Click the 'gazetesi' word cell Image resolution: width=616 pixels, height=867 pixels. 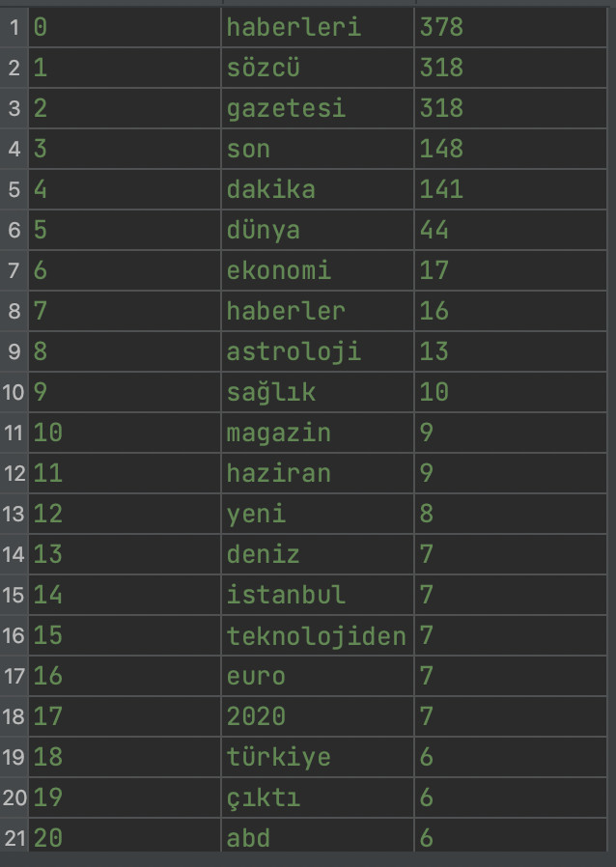[x=318, y=108]
